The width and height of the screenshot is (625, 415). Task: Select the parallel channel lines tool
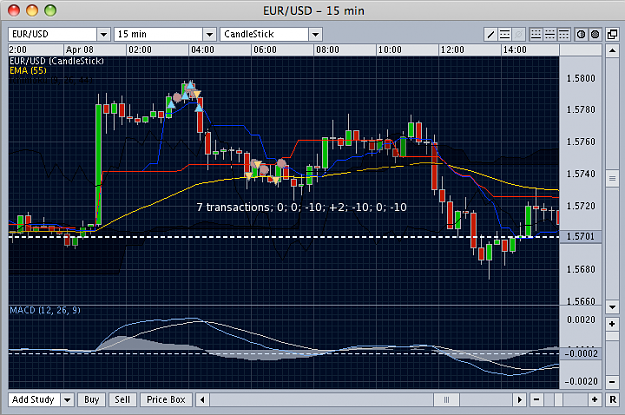click(x=505, y=35)
